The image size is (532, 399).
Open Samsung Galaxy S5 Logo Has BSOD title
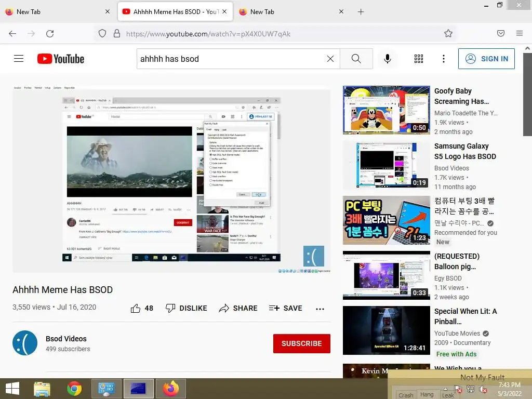tap(465, 151)
